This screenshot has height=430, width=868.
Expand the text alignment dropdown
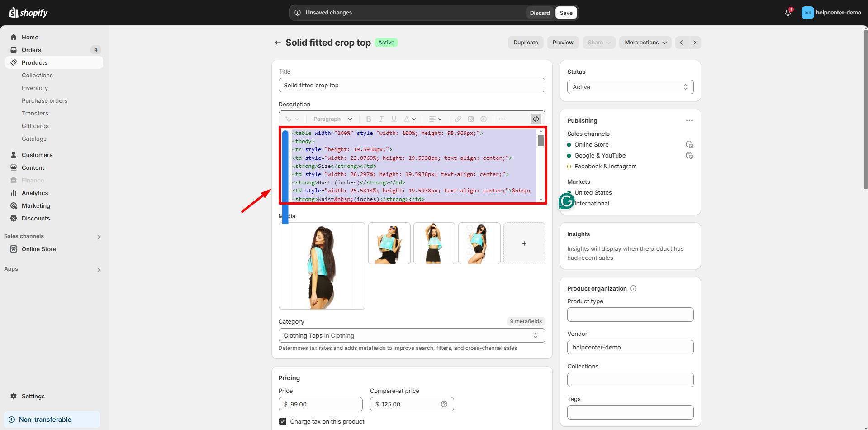pyautogui.click(x=435, y=119)
